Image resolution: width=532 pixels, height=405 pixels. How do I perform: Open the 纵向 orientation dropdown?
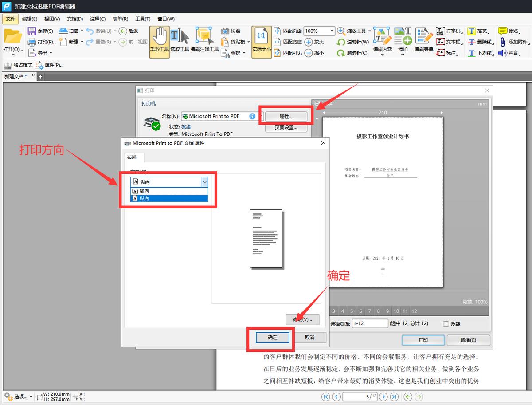click(x=204, y=182)
